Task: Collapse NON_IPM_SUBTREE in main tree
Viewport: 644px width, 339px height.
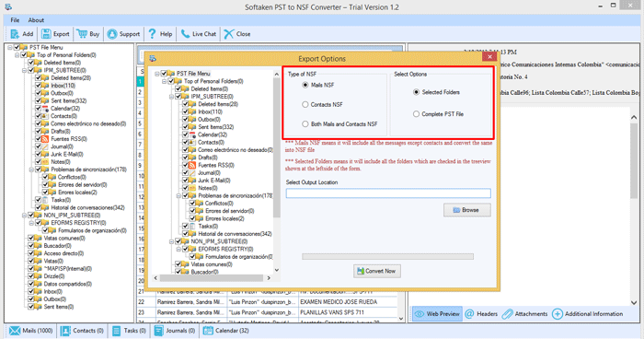Action: pyautogui.click(x=24, y=216)
